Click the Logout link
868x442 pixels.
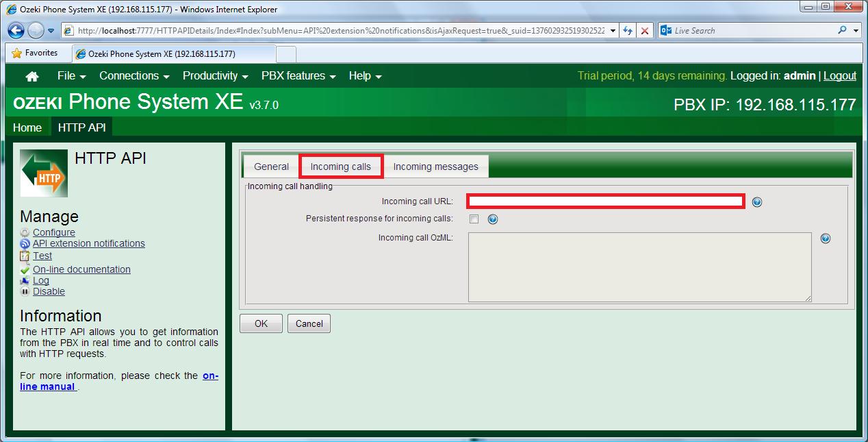click(x=840, y=76)
